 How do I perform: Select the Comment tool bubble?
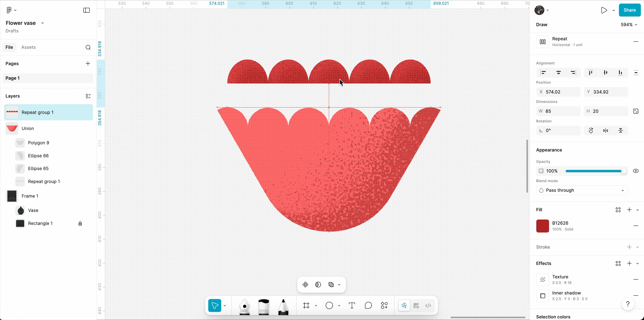point(368,305)
